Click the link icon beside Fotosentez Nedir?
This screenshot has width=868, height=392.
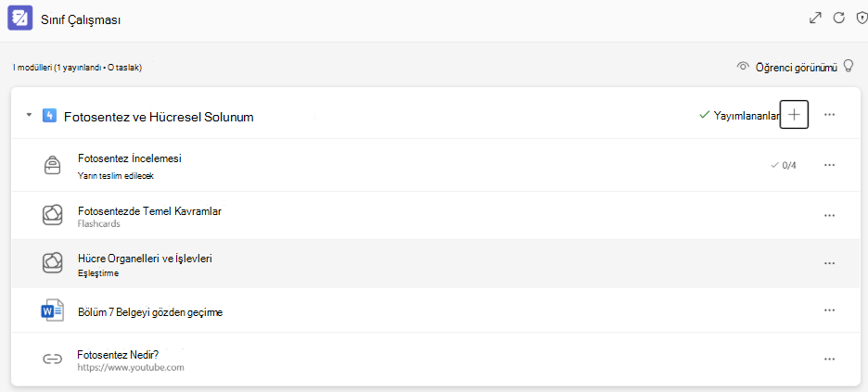point(52,359)
